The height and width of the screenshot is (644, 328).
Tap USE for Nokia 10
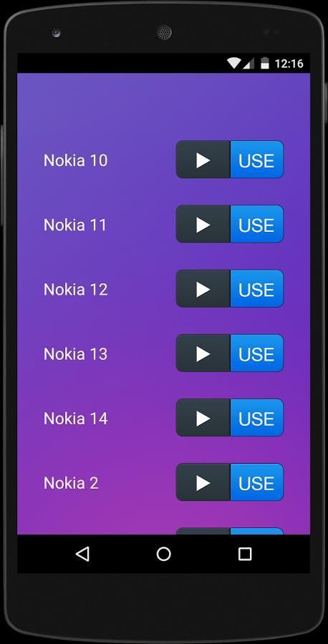pyautogui.click(x=257, y=160)
